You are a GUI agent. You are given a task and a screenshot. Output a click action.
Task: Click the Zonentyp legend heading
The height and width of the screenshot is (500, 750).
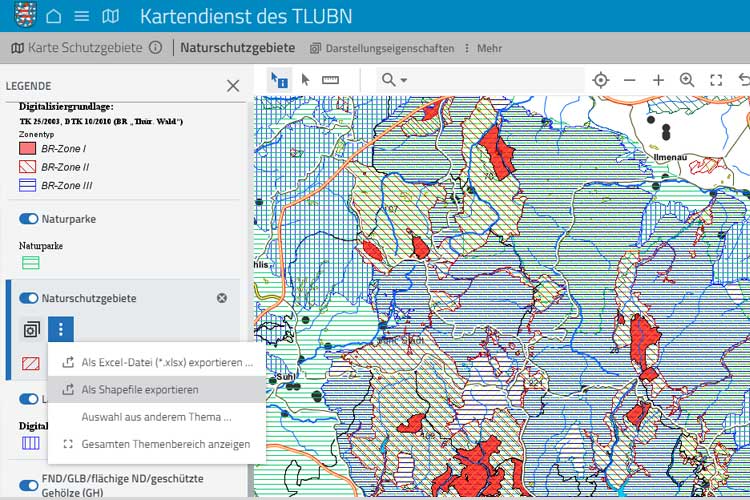click(x=36, y=134)
